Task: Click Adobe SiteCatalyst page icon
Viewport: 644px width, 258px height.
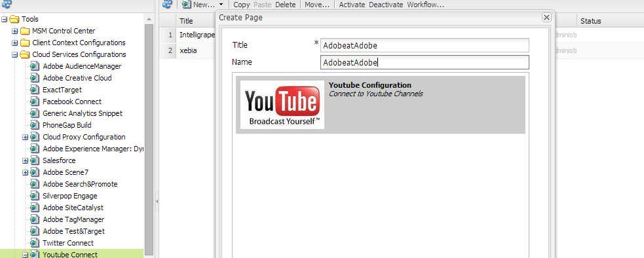Action: pos(35,208)
